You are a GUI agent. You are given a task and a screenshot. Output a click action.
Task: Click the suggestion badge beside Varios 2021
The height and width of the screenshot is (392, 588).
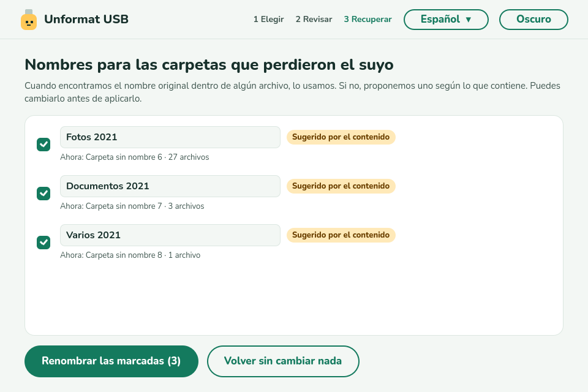(x=341, y=235)
